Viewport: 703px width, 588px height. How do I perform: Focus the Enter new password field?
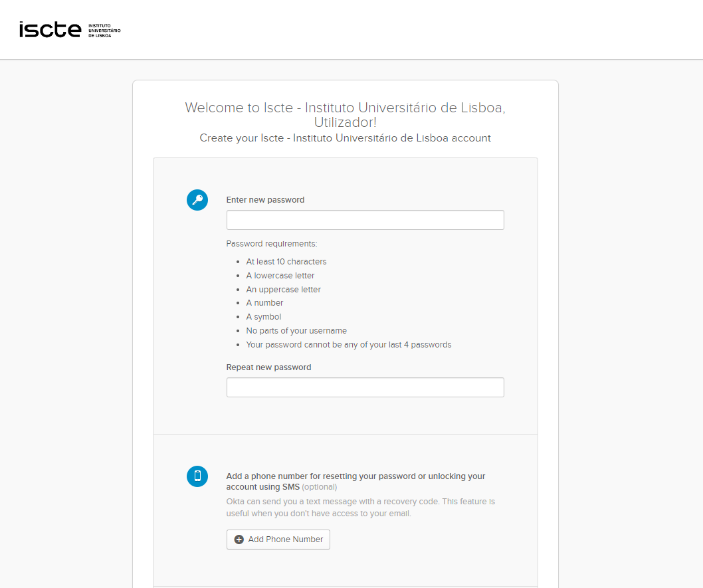(365, 220)
